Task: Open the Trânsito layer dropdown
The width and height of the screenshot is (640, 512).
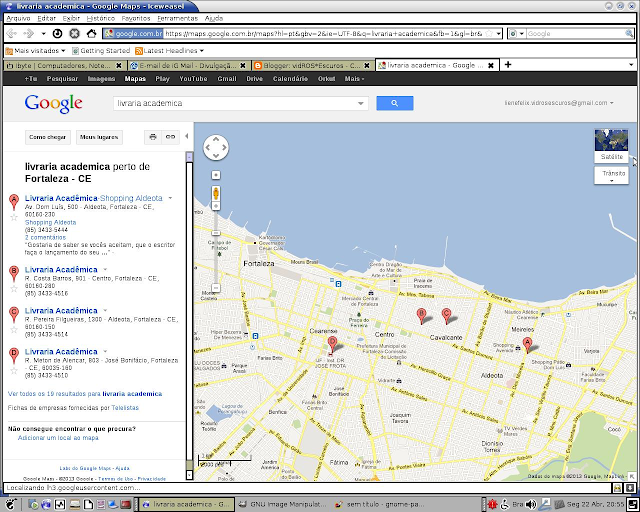Action: click(611, 176)
